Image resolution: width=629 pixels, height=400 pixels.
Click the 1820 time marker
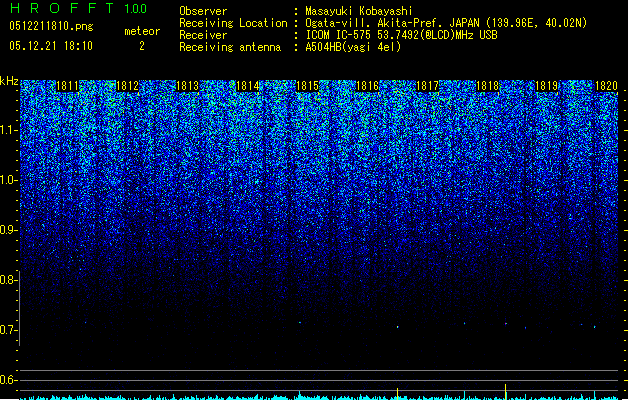pos(606,86)
